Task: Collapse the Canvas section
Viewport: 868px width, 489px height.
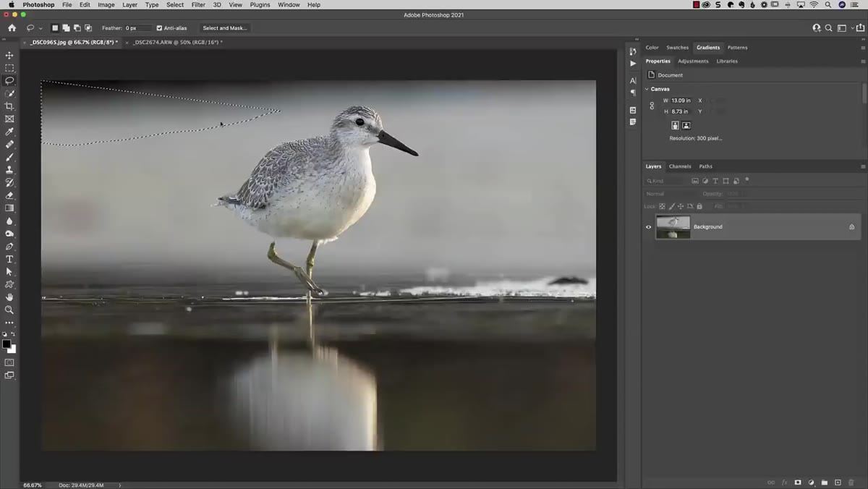Action: 647,89
